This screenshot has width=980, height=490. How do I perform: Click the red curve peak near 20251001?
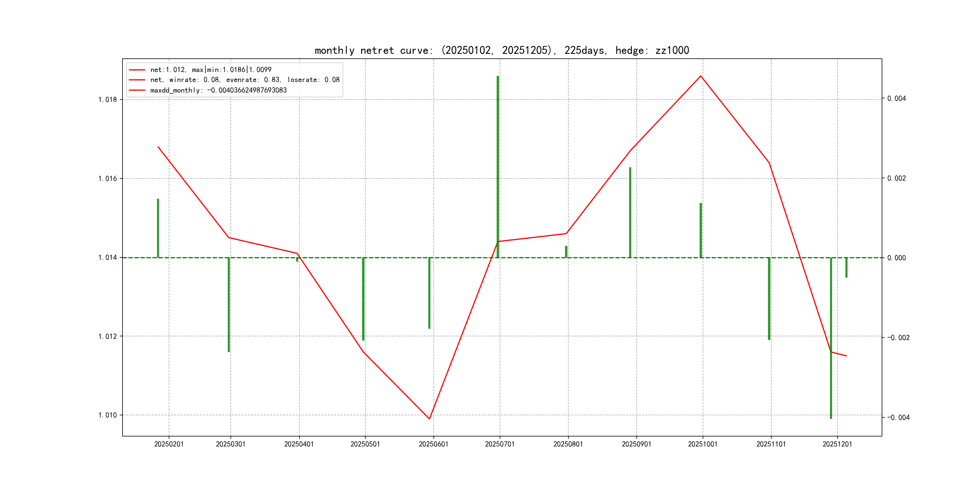[701, 76]
